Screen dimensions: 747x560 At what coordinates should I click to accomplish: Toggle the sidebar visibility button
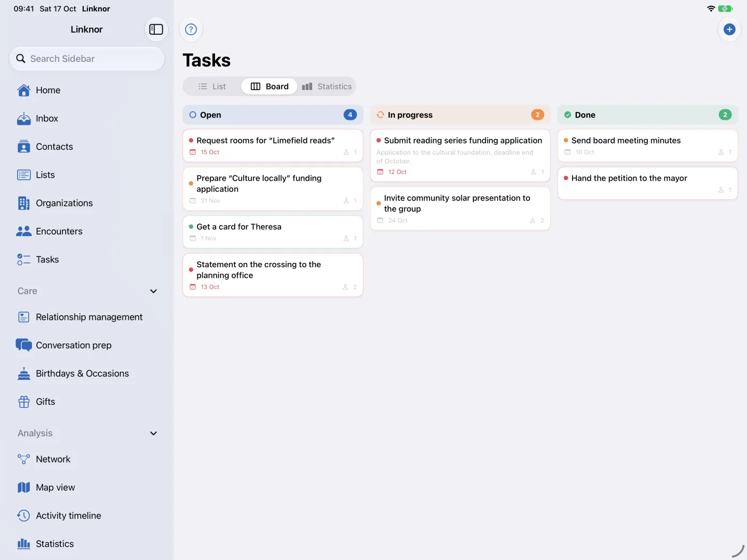[156, 29]
